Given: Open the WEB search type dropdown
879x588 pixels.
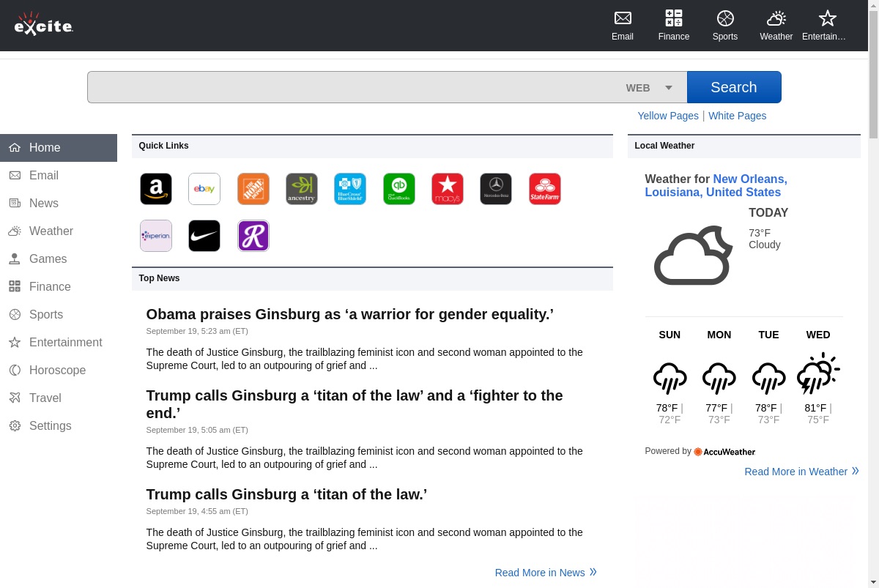Looking at the screenshot, I should tap(649, 88).
